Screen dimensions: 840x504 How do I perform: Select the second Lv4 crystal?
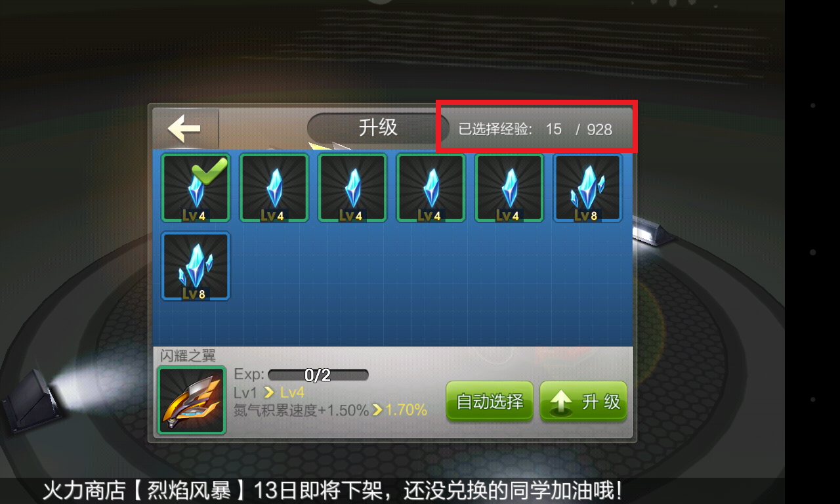point(274,188)
